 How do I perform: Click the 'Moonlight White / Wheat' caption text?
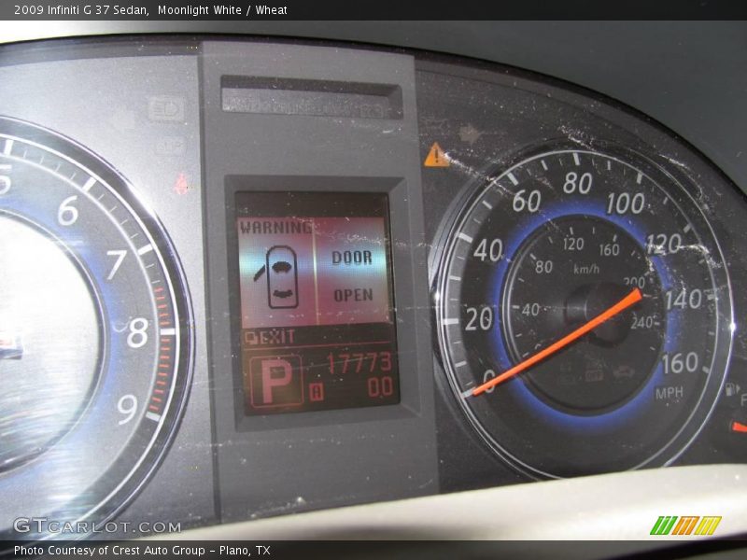coord(222,10)
